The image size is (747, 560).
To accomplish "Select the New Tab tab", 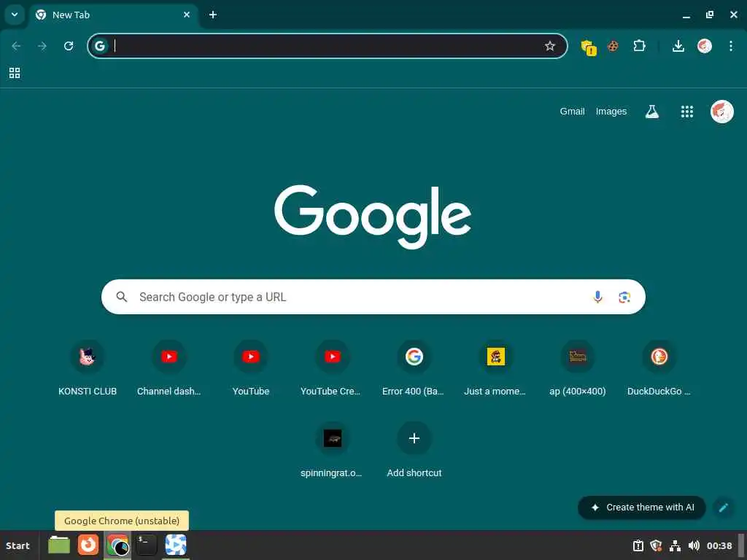I will 113,15.
